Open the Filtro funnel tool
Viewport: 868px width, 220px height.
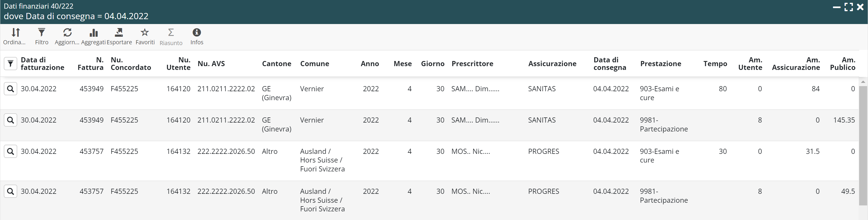coord(41,32)
